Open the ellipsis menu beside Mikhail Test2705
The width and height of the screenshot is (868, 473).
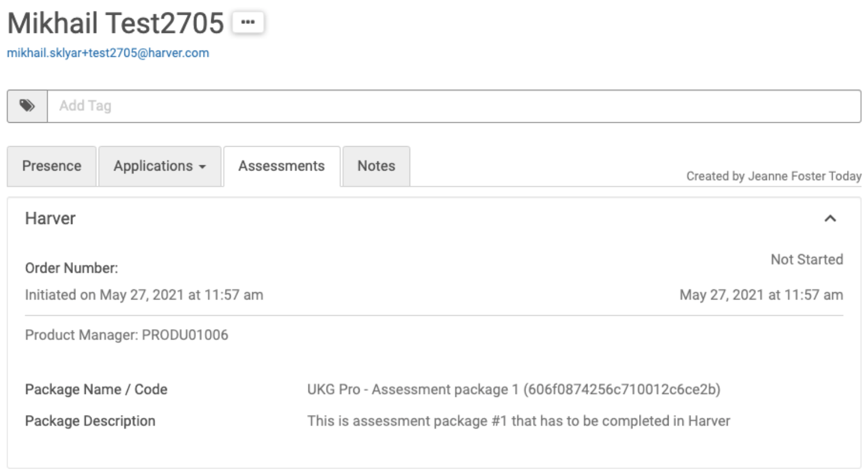pyautogui.click(x=248, y=23)
